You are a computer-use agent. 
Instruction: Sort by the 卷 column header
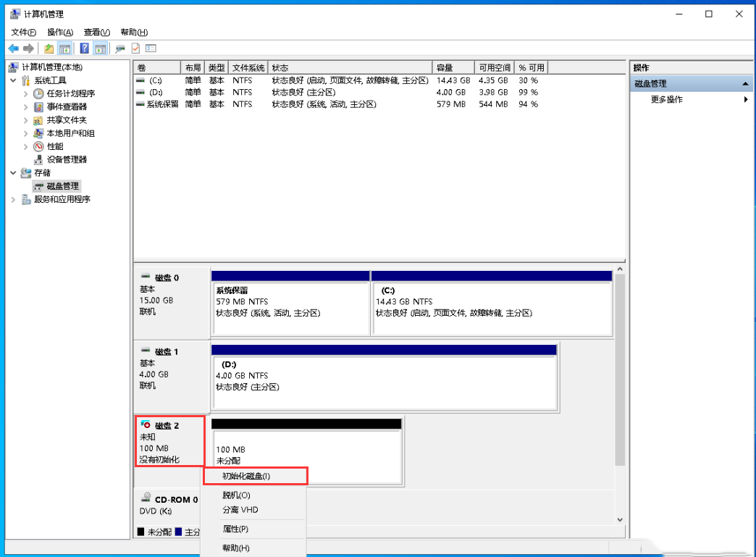(157, 67)
